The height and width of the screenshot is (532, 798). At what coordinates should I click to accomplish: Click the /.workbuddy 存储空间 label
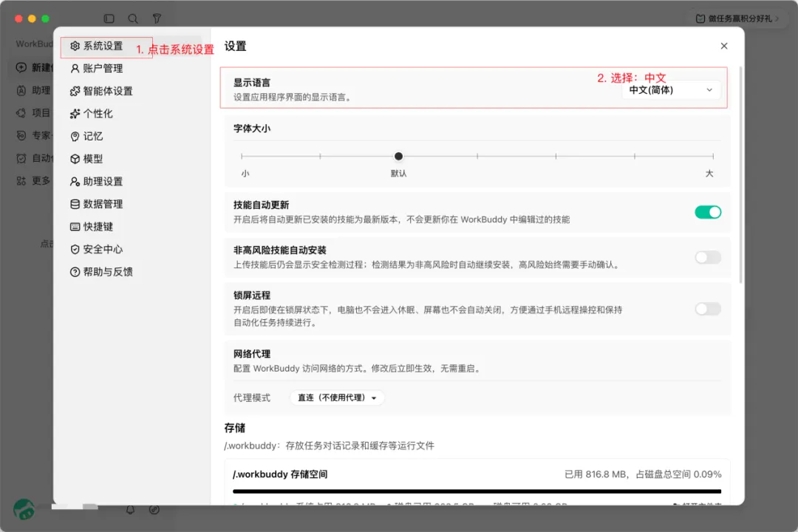click(x=280, y=474)
